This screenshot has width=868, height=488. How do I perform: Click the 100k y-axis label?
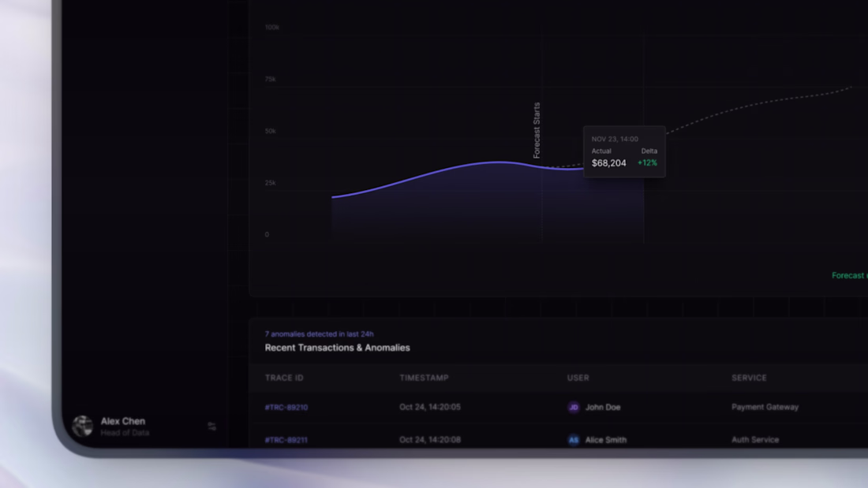click(x=271, y=27)
